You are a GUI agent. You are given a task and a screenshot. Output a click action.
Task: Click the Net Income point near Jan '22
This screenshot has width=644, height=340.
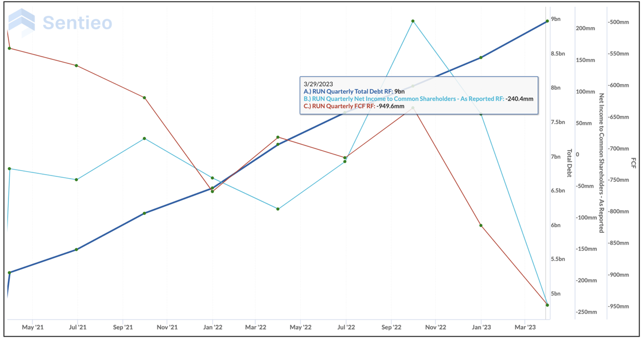(212, 178)
